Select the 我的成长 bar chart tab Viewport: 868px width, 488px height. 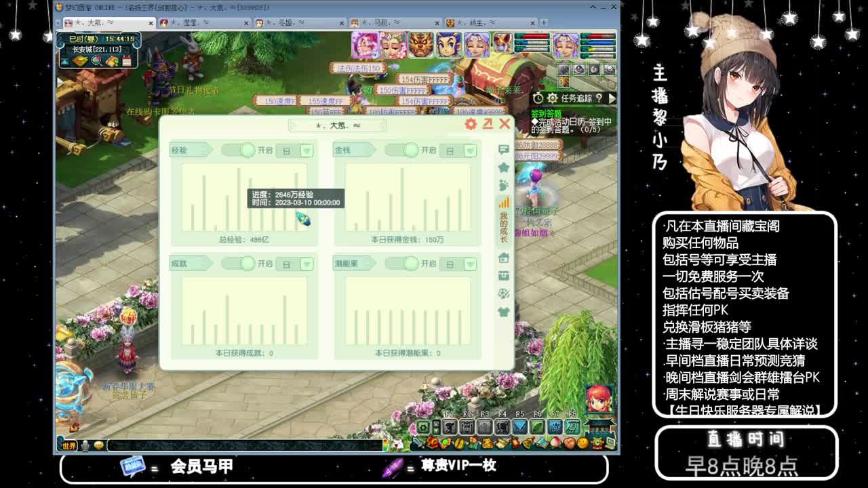[x=504, y=220]
